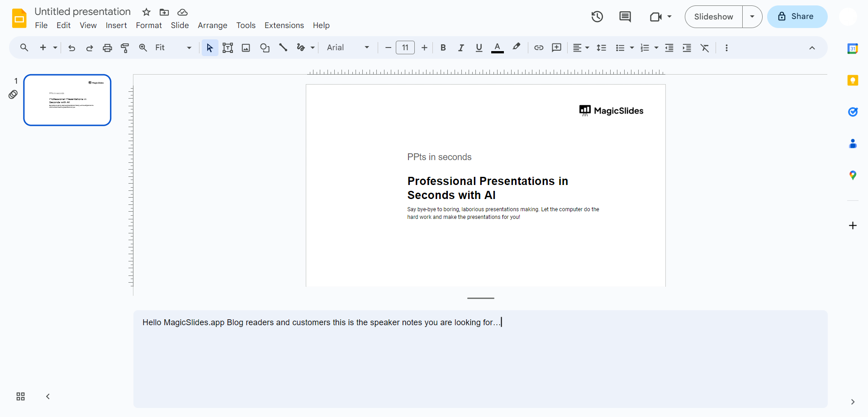Expand new slide layout dropdown arrow
The width and height of the screenshot is (868, 417).
55,47
